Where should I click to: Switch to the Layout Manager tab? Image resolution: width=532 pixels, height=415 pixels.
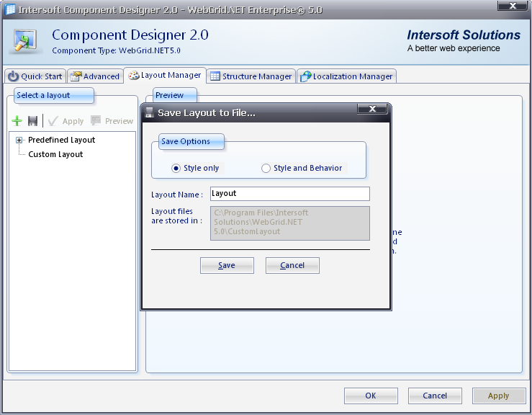(x=165, y=75)
